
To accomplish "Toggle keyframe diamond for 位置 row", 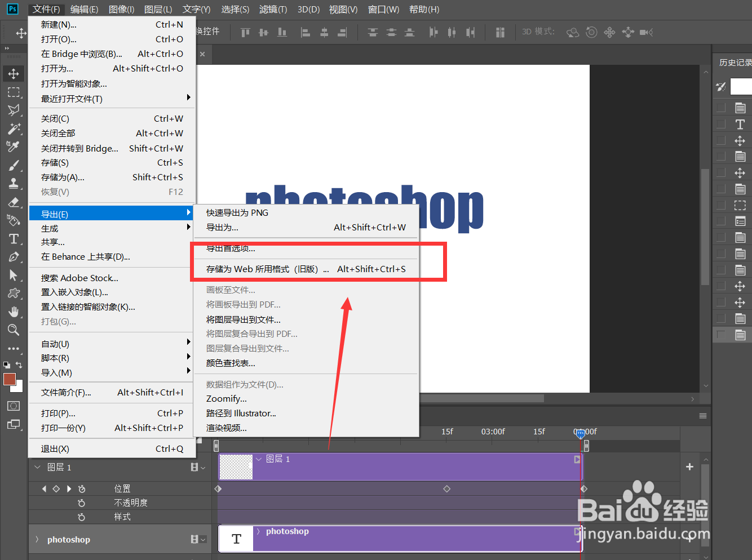I will 56,489.
